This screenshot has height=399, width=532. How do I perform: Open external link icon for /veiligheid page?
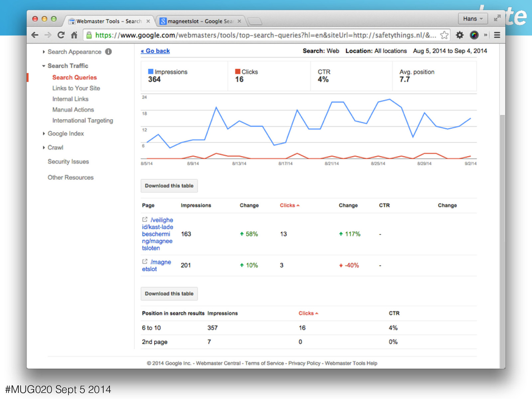(145, 219)
